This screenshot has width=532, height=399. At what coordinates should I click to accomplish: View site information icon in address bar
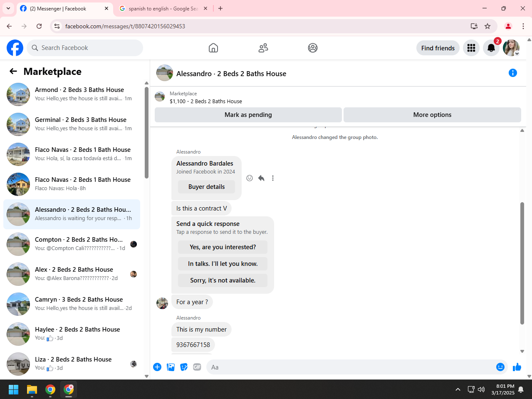[57, 26]
